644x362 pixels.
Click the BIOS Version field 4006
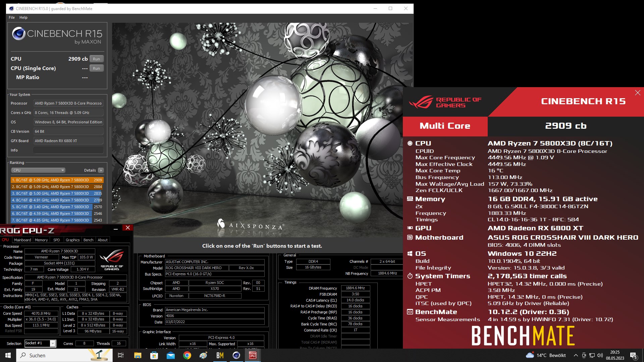point(215,316)
